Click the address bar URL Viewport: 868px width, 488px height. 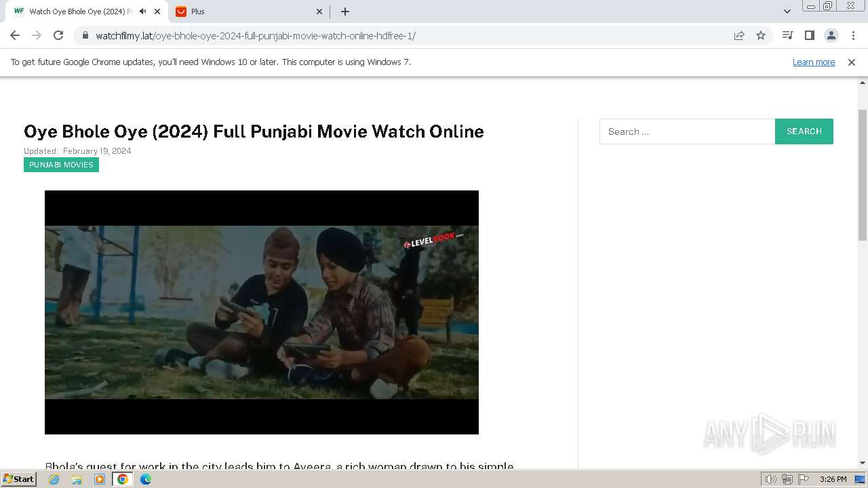pos(255,35)
